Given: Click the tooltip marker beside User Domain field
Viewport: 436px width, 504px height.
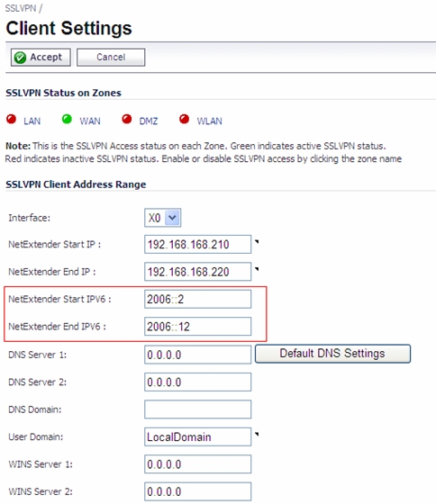Looking at the screenshot, I should pos(257,434).
